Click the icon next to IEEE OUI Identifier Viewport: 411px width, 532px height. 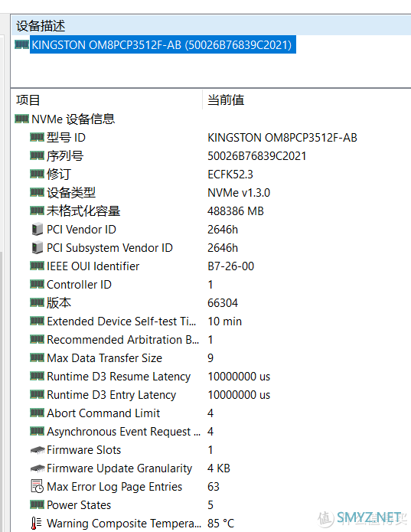pos(37,266)
